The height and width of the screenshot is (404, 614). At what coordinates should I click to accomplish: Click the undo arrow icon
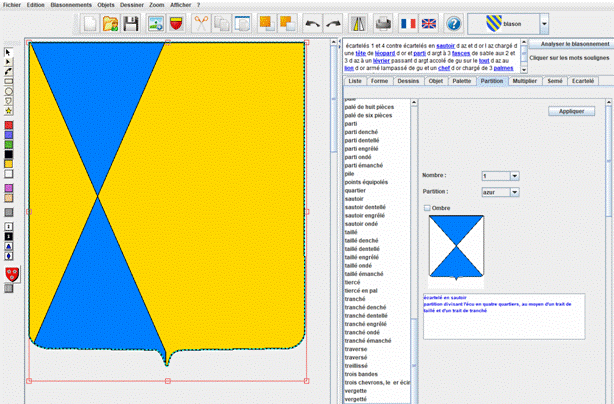(312, 23)
